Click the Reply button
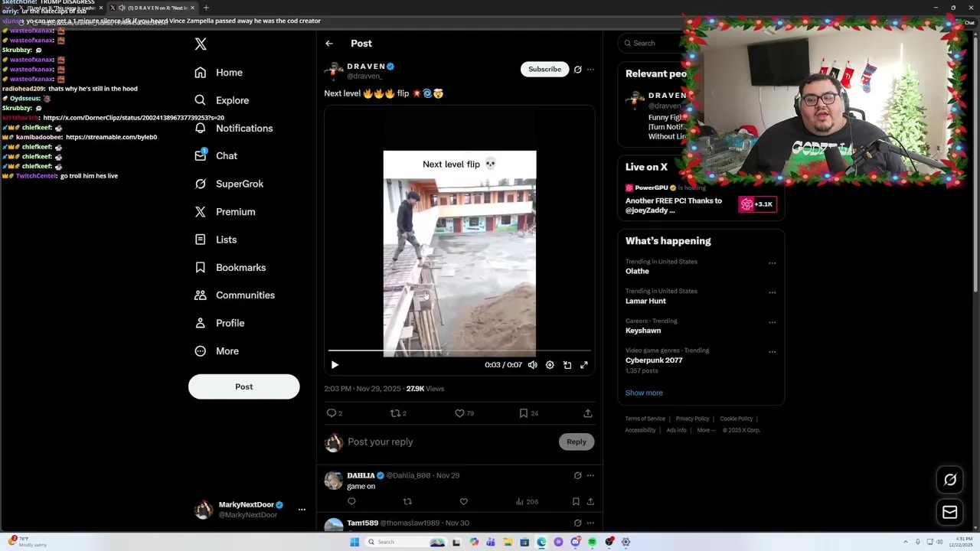Screen dimensions: 980x551 pyautogui.click(x=577, y=442)
